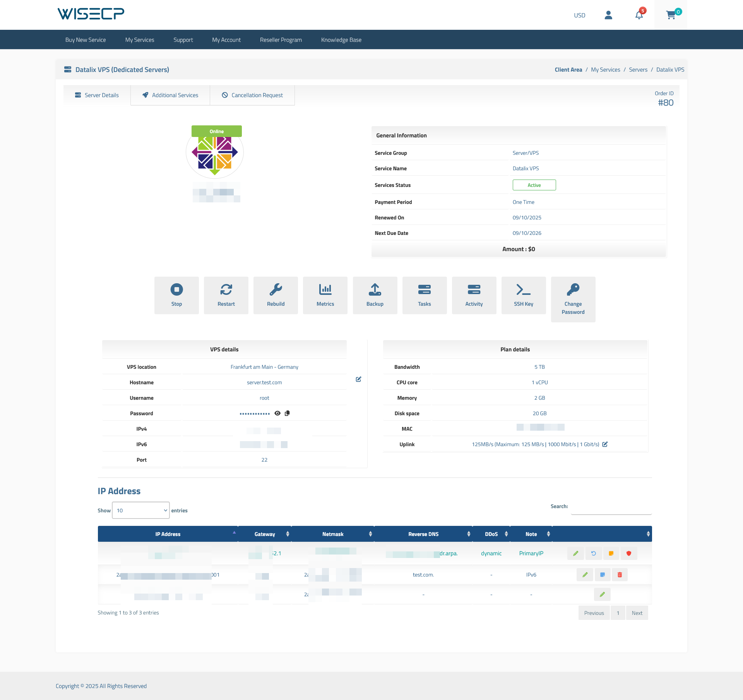Click the Servers breadcrumb link

tap(638, 70)
